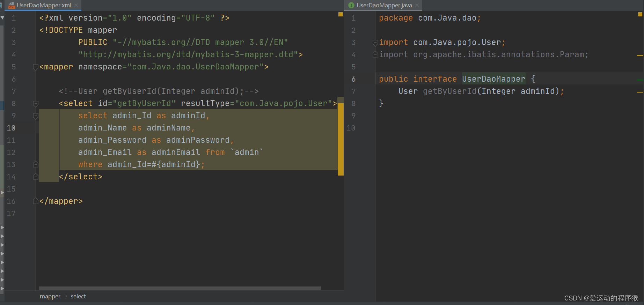Image resolution: width=644 pixels, height=305 pixels.
Task: Click the XML file icon on UserDaoMapper.xml tab
Action: 12,5
